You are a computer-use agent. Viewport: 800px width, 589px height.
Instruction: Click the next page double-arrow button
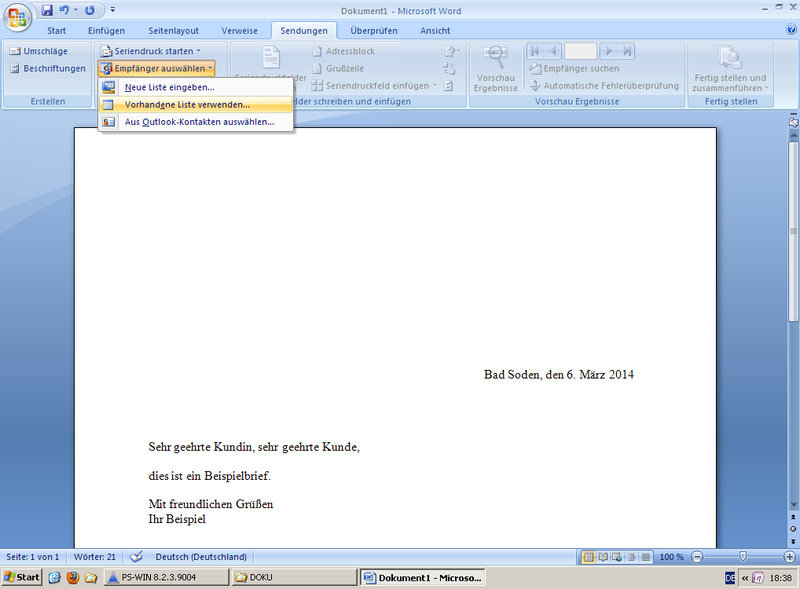(x=793, y=542)
